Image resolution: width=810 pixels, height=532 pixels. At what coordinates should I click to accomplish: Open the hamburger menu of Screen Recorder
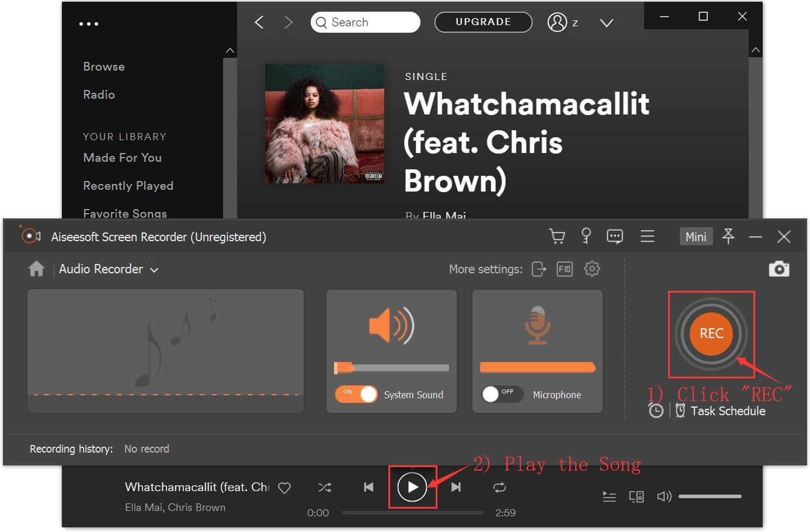pos(647,237)
